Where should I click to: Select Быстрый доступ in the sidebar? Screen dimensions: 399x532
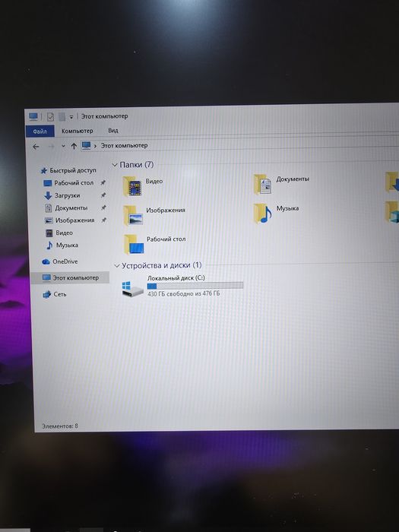click(73, 170)
